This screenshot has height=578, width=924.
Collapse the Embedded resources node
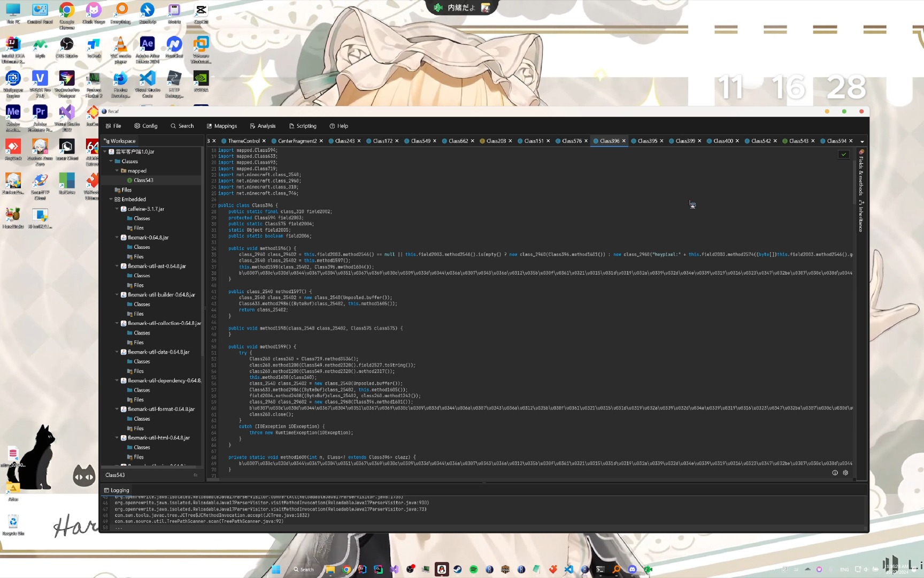(111, 199)
